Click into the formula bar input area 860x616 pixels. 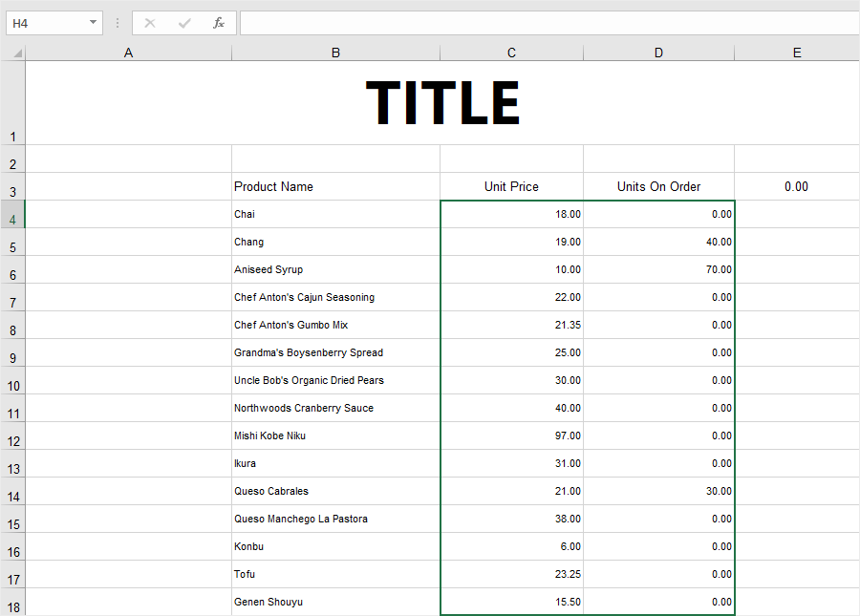[x=545, y=23]
